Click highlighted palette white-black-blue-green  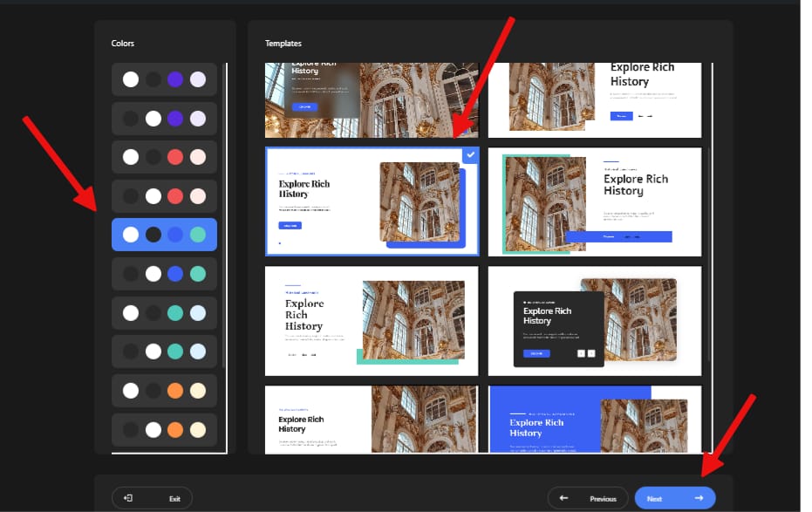tap(164, 235)
